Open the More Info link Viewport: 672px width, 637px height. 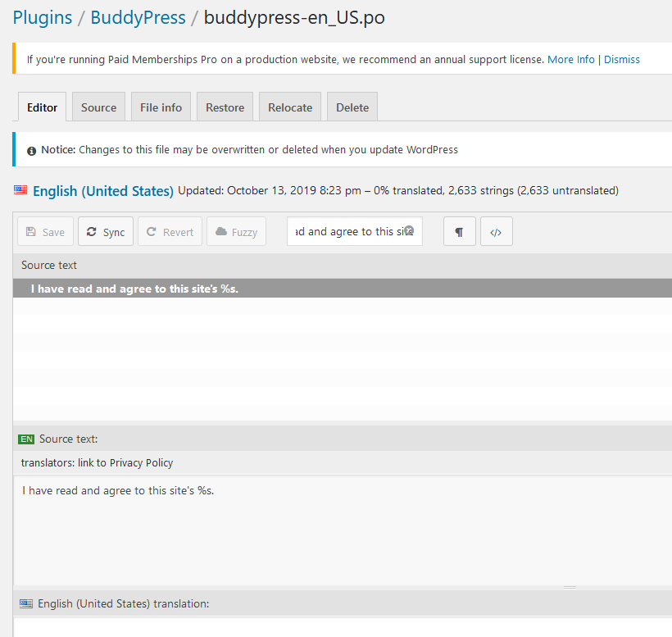[x=571, y=59]
